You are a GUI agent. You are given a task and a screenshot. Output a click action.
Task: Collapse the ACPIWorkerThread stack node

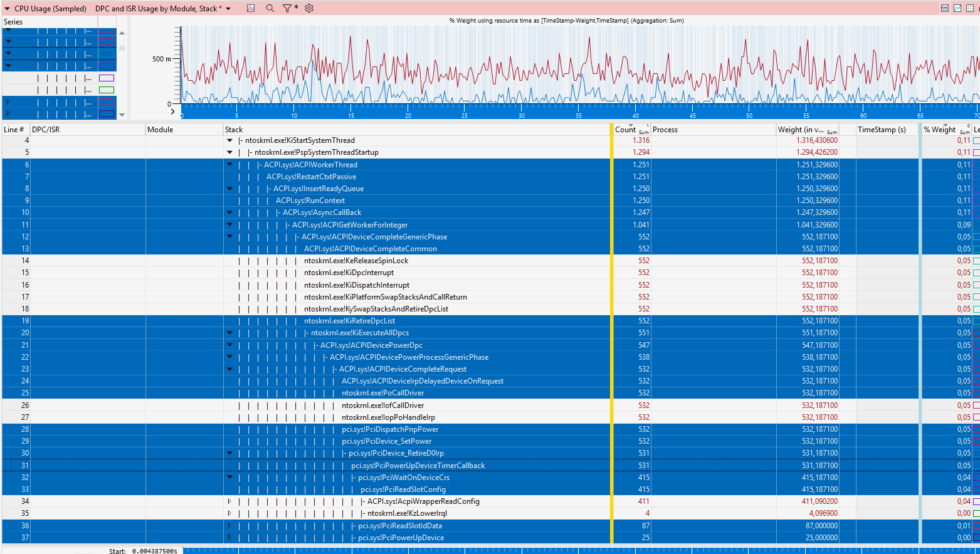click(229, 165)
